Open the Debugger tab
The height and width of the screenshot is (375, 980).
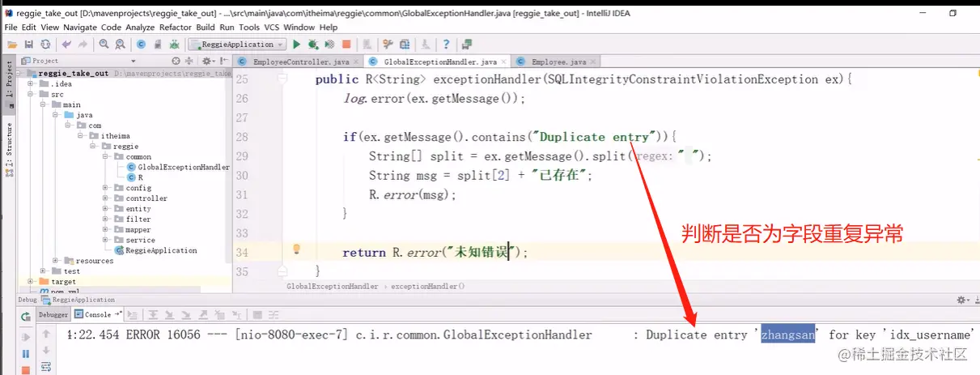click(53, 314)
